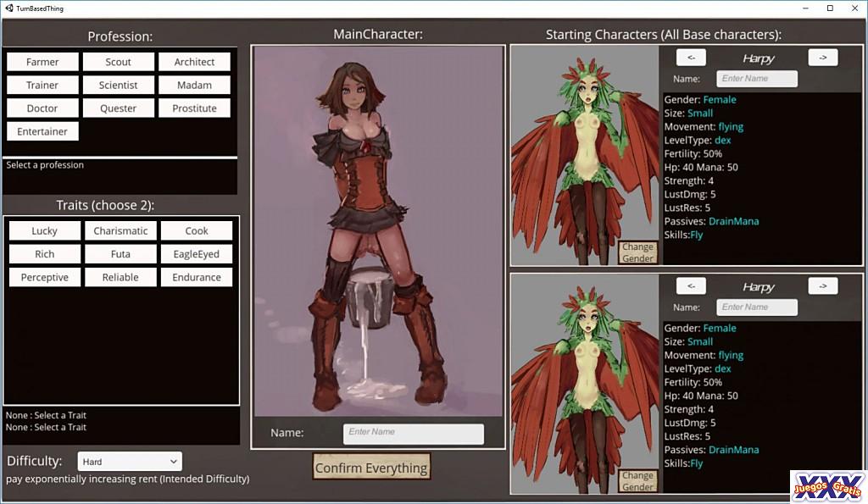Choose Entertainer as the profession
This screenshot has height=504, width=868.
pyautogui.click(x=42, y=131)
